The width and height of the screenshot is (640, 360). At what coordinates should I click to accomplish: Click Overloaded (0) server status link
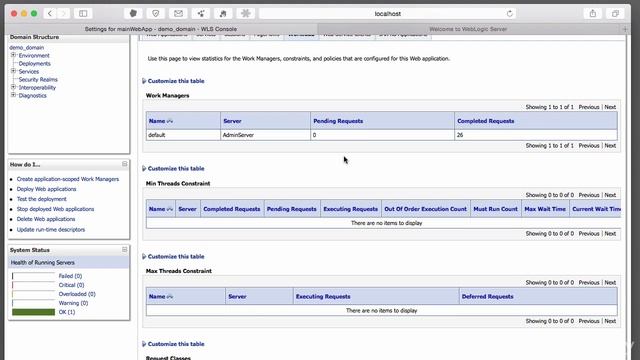tap(77, 294)
